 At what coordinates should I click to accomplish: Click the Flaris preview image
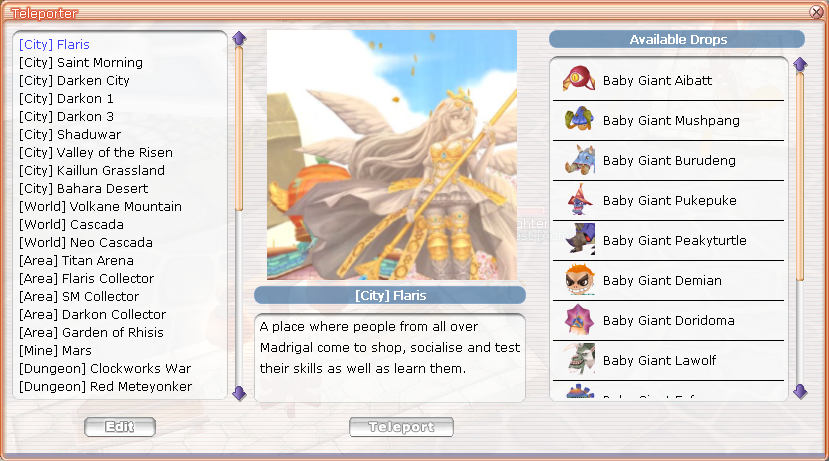392,155
